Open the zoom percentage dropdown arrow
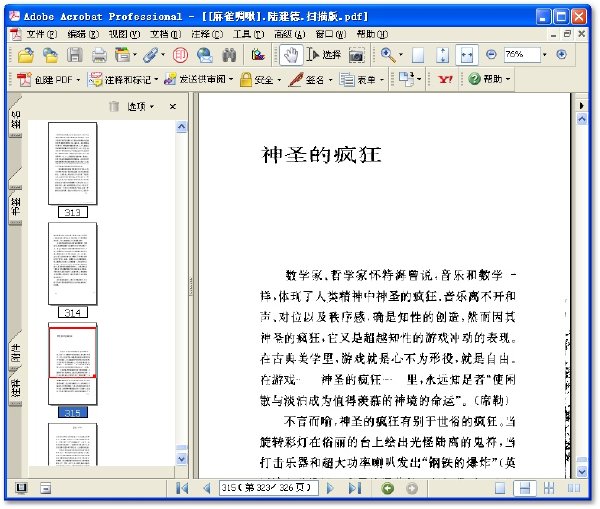 coord(545,55)
